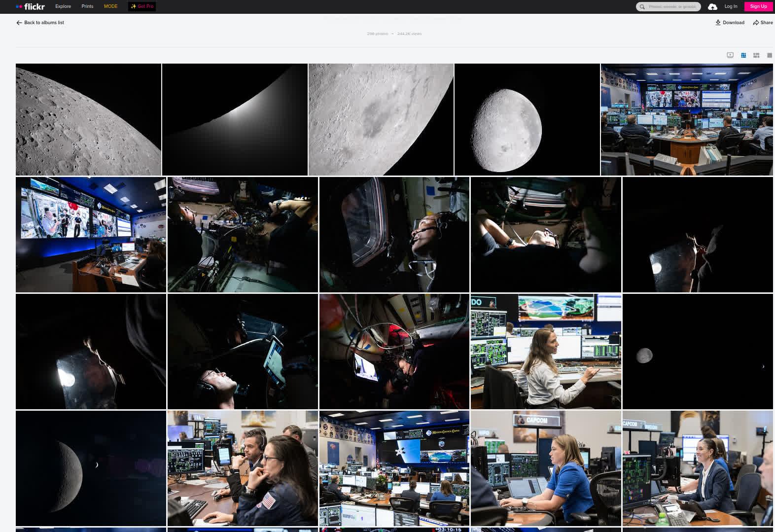Screen dimensions: 775x532
Task: Focus the photos, people, or groups search field
Action: 672,7
